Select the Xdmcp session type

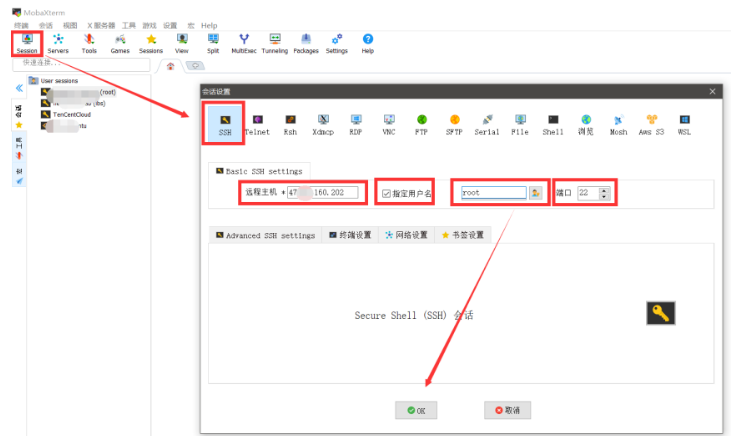pyautogui.click(x=323, y=125)
